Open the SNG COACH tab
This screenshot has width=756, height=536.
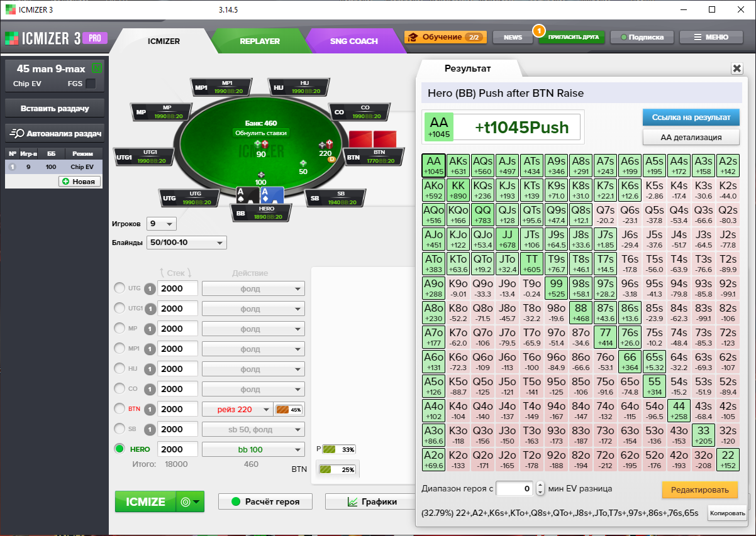353,41
